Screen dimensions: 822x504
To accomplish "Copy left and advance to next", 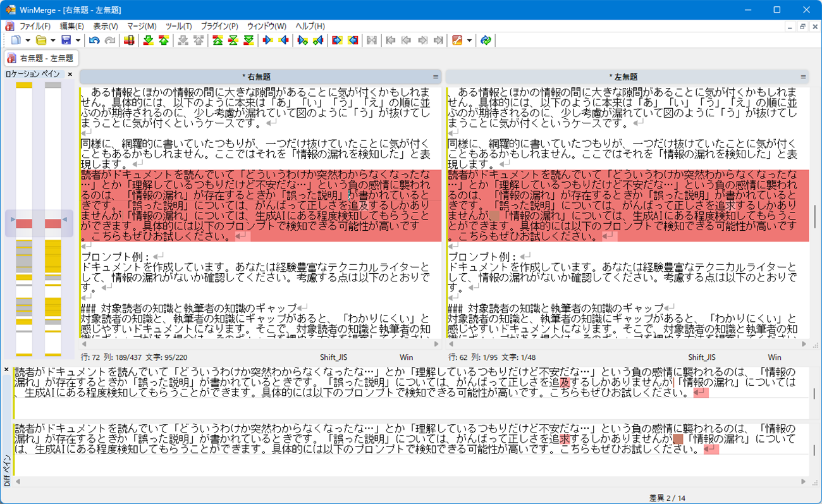I will [318, 40].
